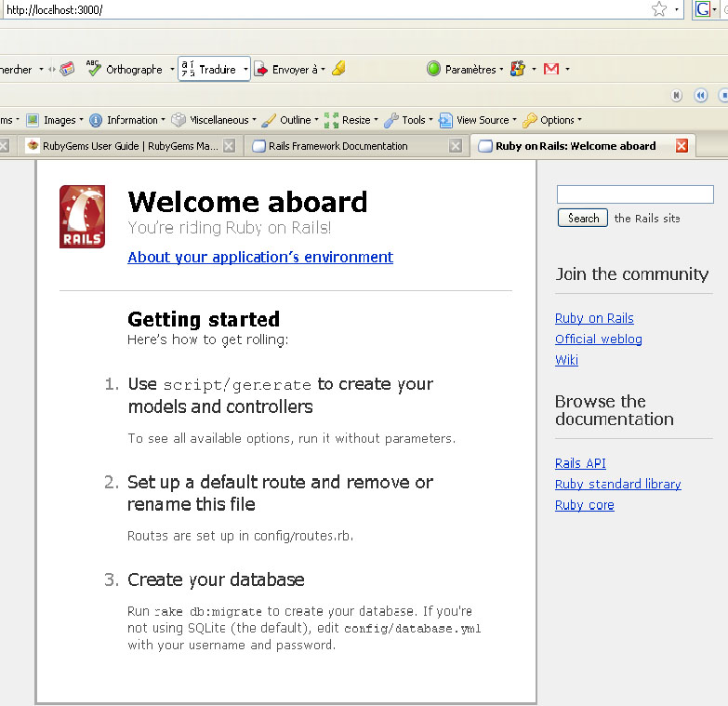This screenshot has width=728, height=706.
Task: Open the Google search engine icon
Action: pyautogui.click(x=702, y=8)
